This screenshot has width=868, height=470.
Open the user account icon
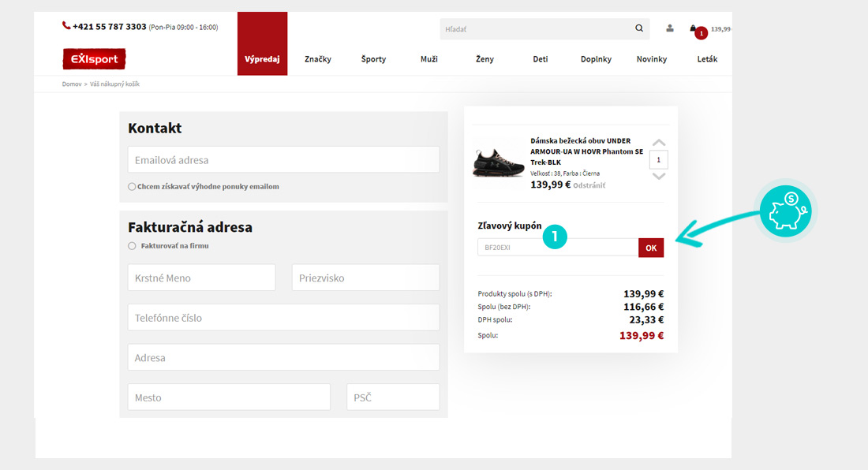click(670, 28)
